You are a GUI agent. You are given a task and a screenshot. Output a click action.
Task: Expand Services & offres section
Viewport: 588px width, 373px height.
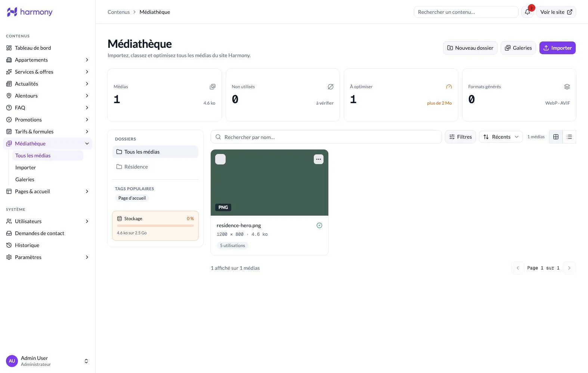point(87,72)
